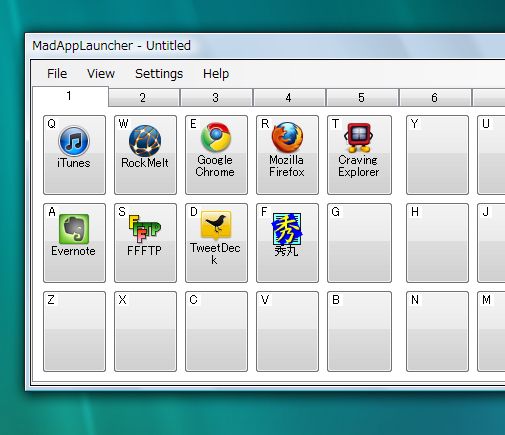
Task: Switch to tab 2
Action: [x=144, y=98]
